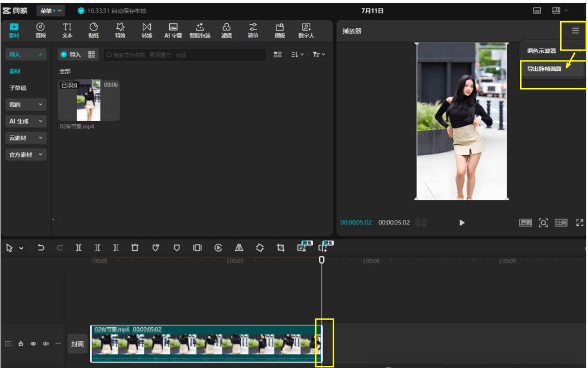Toggle the track visibility eye icon

(x=33, y=344)
